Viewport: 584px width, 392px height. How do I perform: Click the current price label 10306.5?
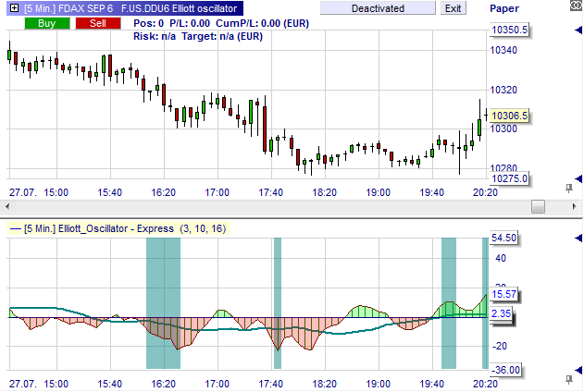[510, 116]
